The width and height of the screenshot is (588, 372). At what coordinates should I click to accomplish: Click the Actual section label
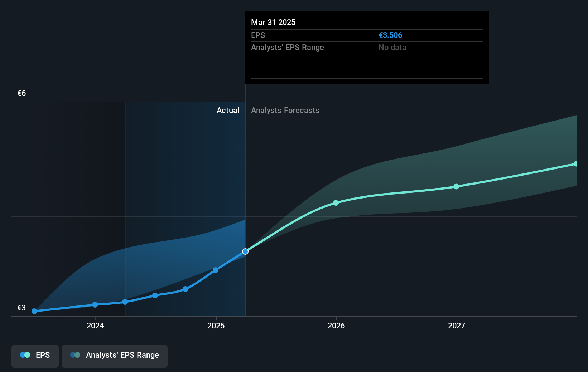pyautogui.click(x=228, y=111)
